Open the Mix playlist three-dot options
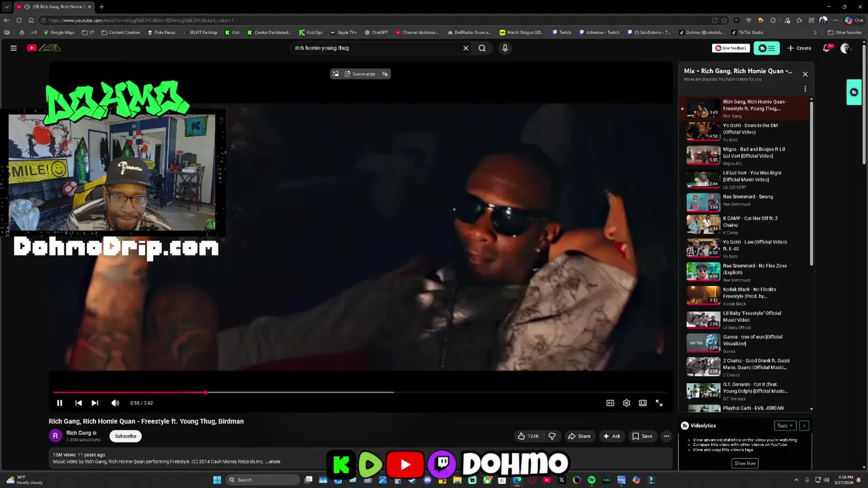The image size is (868, 488). (805, 89)
